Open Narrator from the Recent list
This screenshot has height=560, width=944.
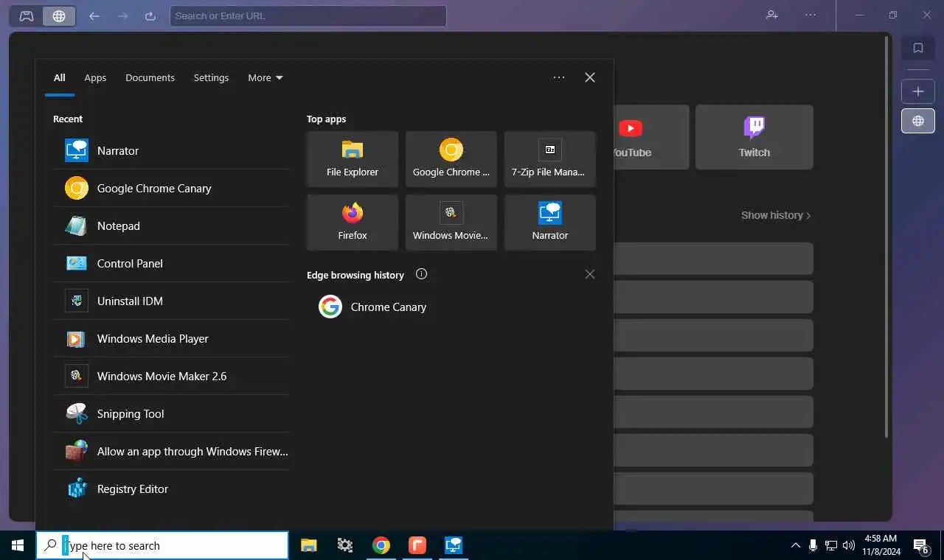pos(171,150)
